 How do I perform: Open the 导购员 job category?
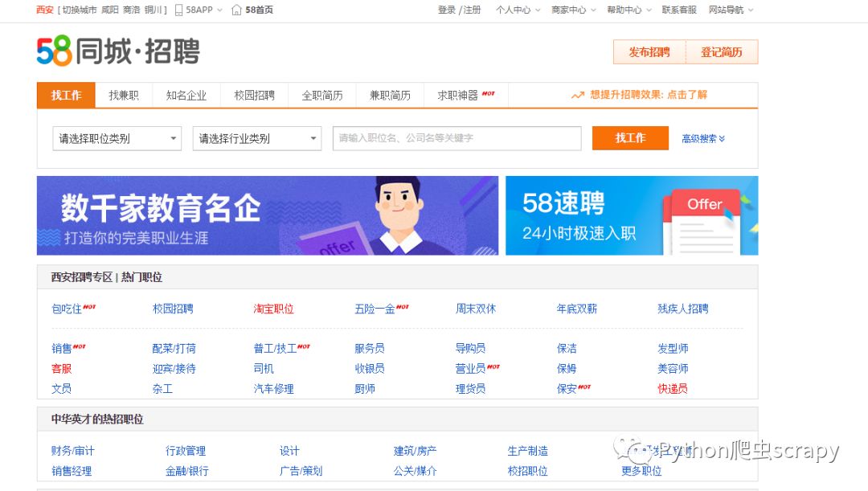[x=470, y=349]
